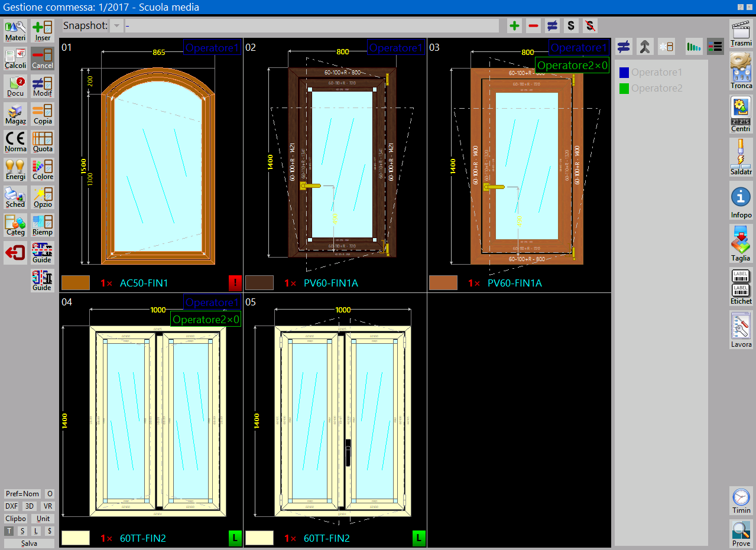Screen dimensions: 756x550
Task: Click the dark brown swatch of window 02
Action: point(259,282)
